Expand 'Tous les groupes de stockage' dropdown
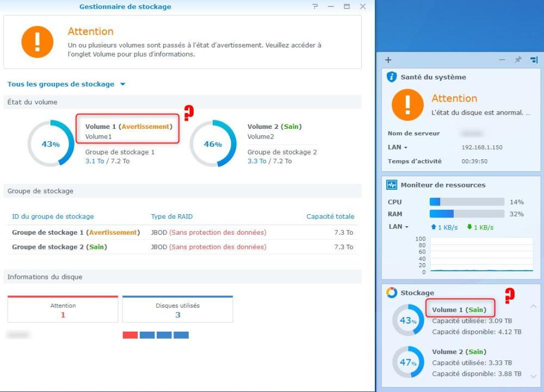The image size is (544, 392). [x=122, y=84]
